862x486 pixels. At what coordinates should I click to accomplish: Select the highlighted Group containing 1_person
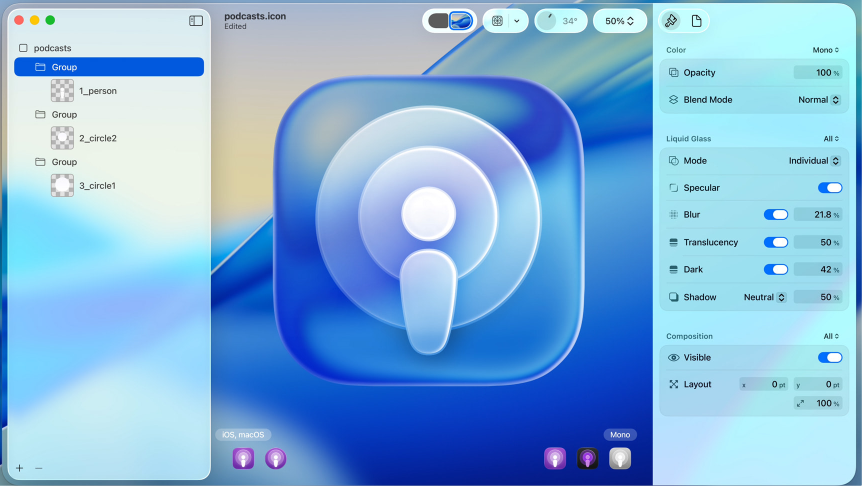(109, 67)
